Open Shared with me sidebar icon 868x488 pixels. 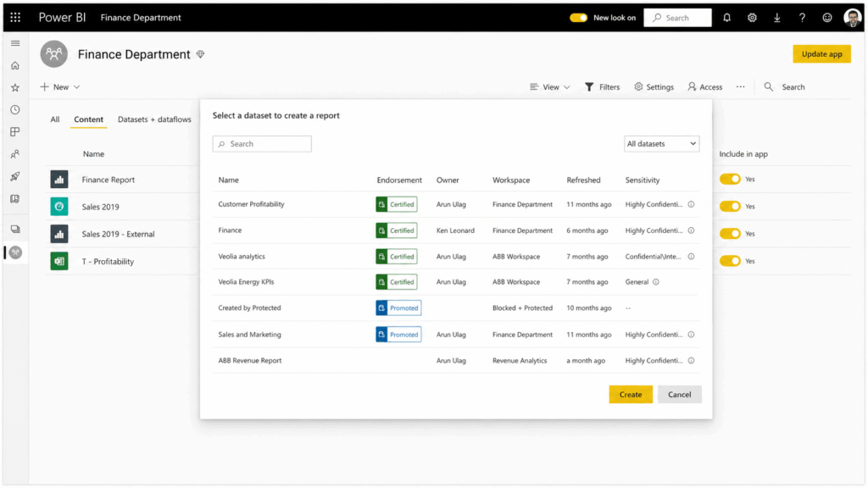15,154
